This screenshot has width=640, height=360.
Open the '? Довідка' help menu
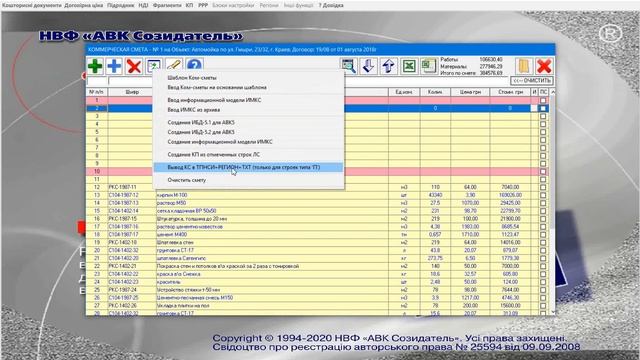click(x=331, y=5)
